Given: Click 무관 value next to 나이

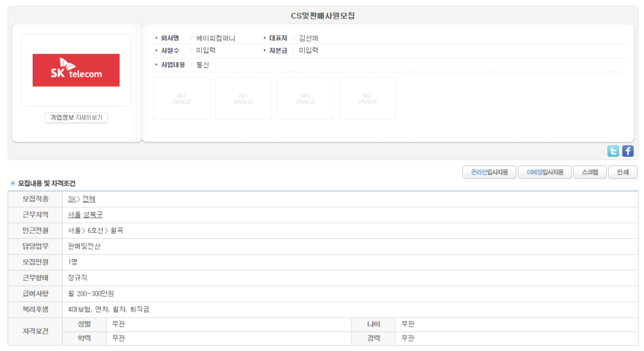Looking at the screenshot, I should tap(408, 324).
